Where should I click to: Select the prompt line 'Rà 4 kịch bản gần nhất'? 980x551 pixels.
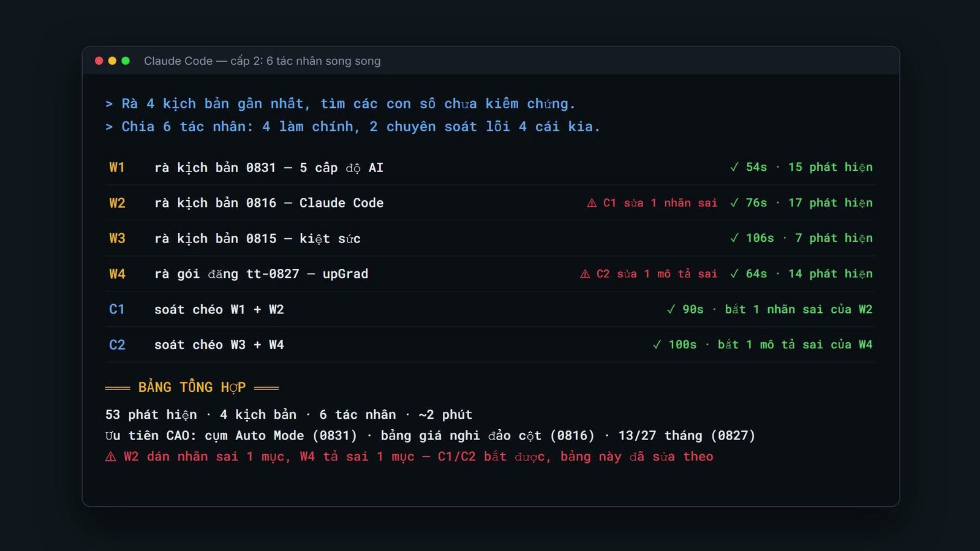tap(341, 103)
